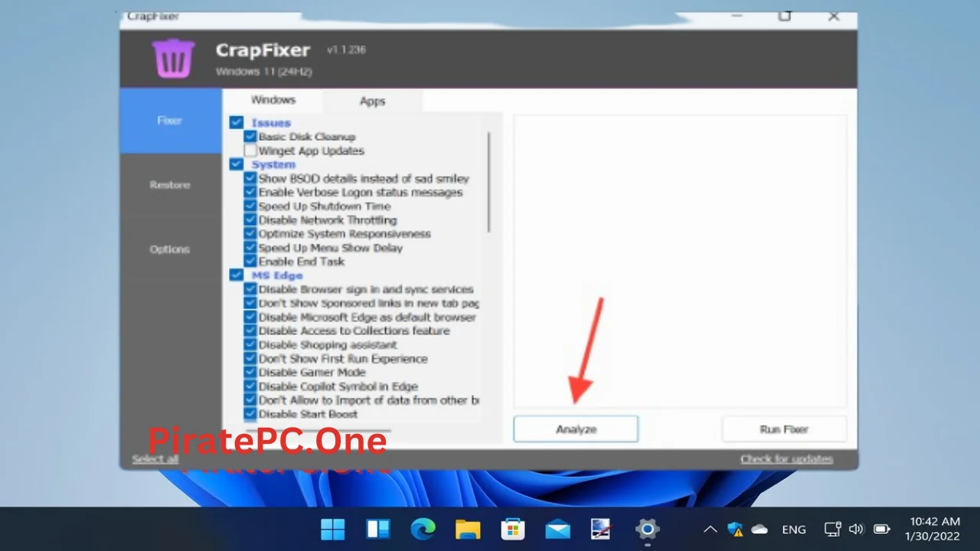Click the volume speaker tray icon

click(x=856, y=529)
